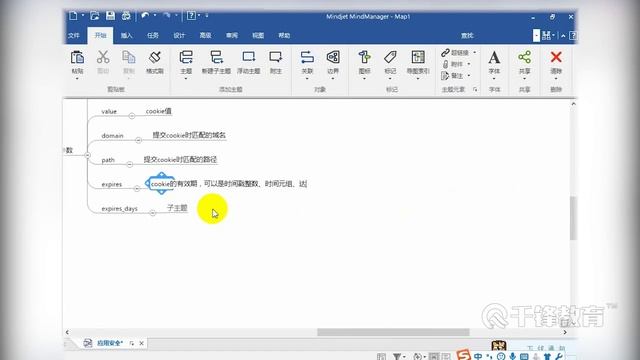Click the Sogou input method S icon

463,355
